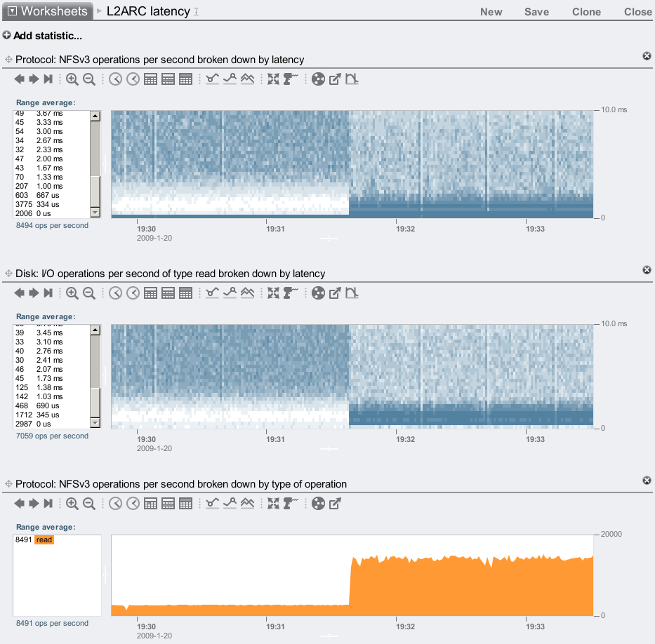Click the curve outlier icon on Disk I/O panel
Image resolution: width=655 pixels, height=644 pixels.
click(352, 293)
